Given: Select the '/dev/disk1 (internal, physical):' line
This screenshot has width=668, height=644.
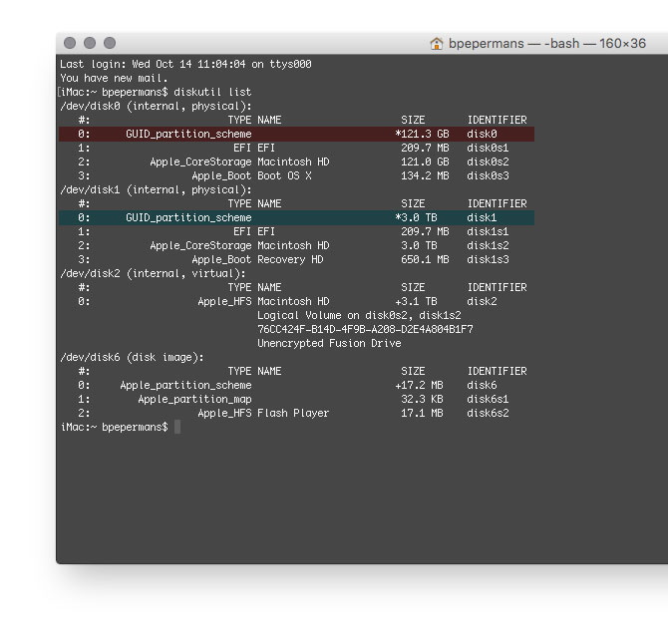Looking at the screenshot, I should (156, 190).
